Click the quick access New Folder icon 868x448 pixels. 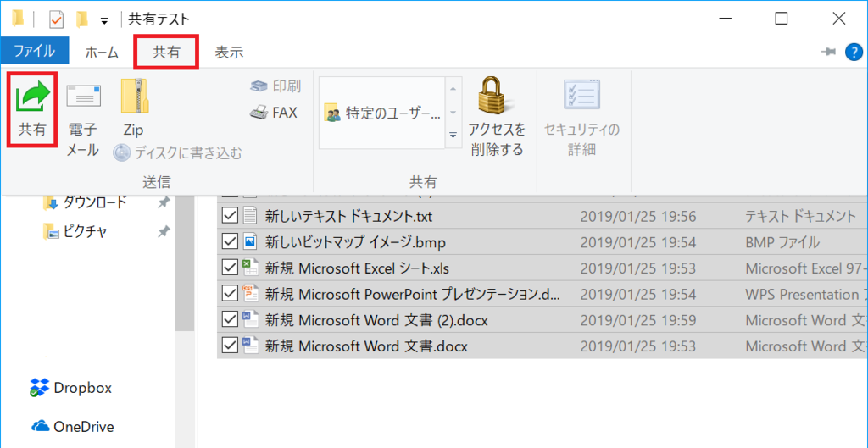point(82,19)
